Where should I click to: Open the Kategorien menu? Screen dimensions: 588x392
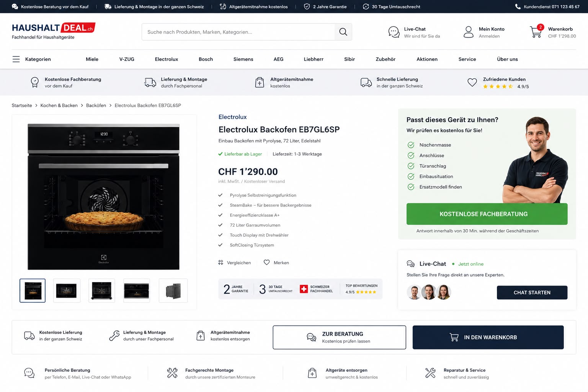coord(32,59)
